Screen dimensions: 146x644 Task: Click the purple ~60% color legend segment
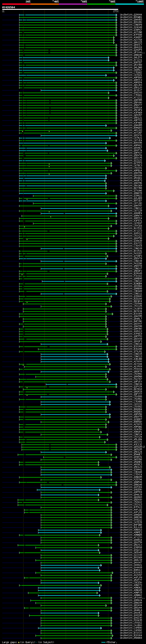coord(73,4)
